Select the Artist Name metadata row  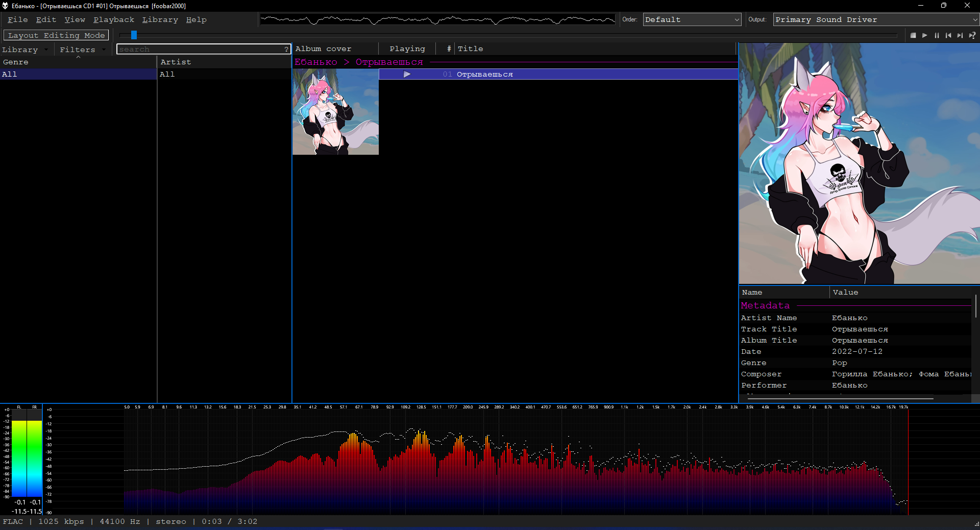point(855,318)
